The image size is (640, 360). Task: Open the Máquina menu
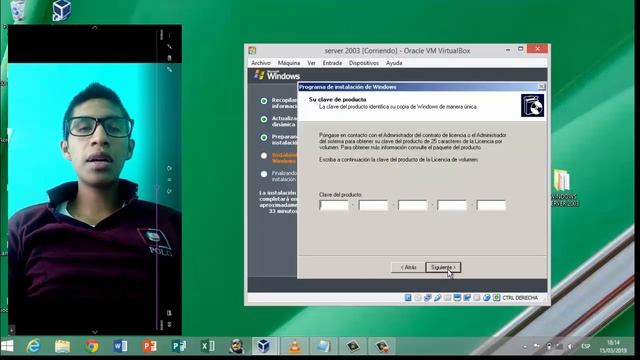[289, 63]
